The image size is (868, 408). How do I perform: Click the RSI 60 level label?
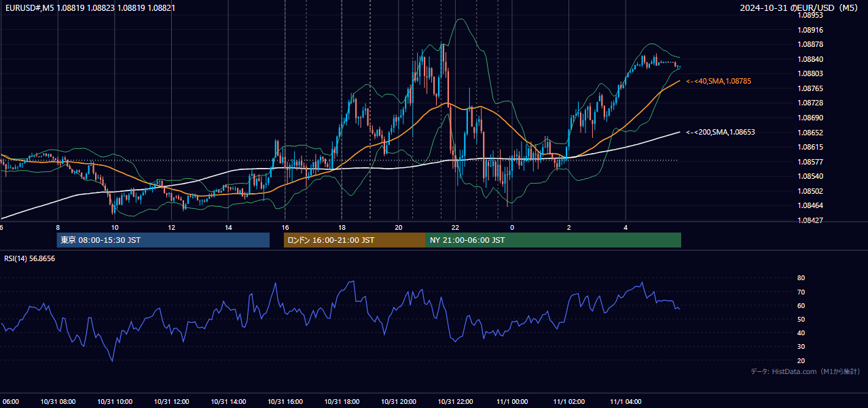[x=801, y=305]
